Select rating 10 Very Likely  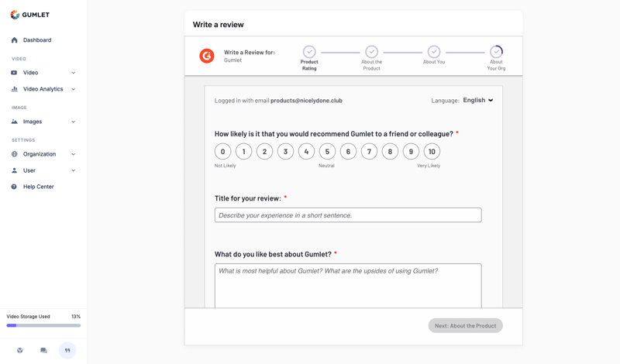(x=432, y=151)
